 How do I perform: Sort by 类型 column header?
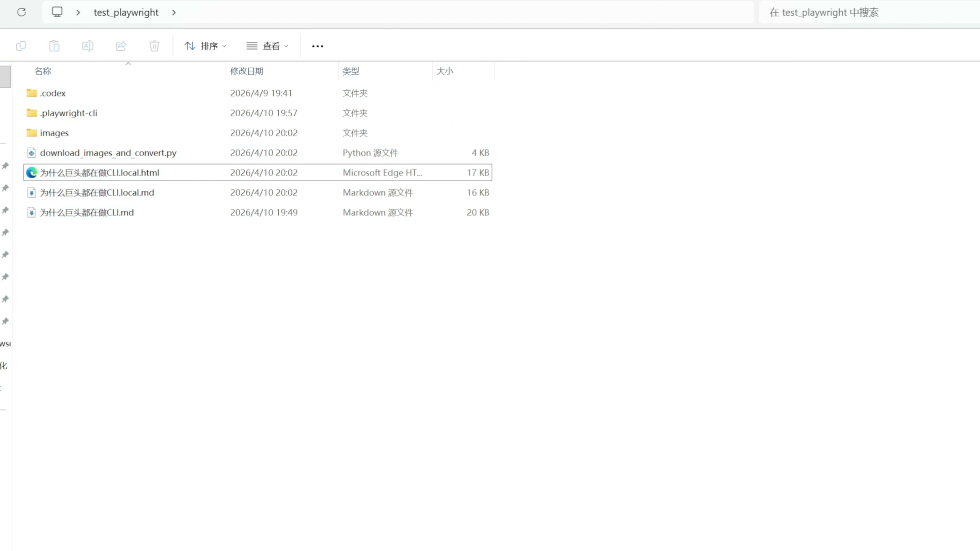tap(350, 71)
